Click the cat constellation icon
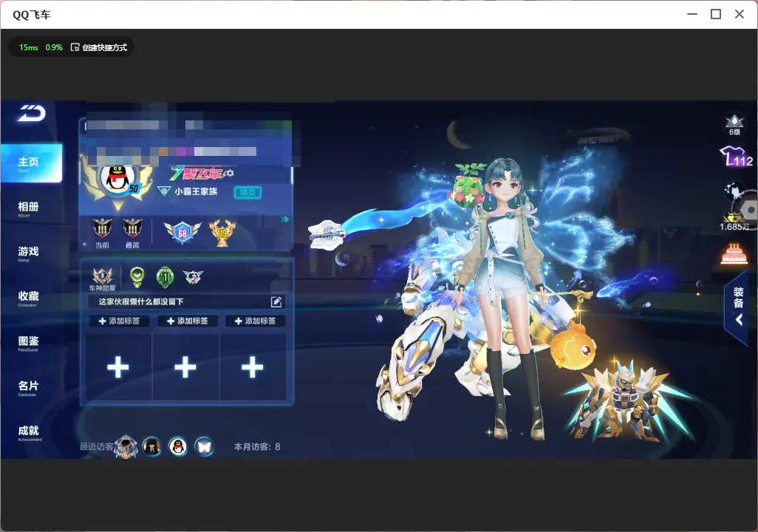Viewport: 758px width, 532px height. click(734, 191)
